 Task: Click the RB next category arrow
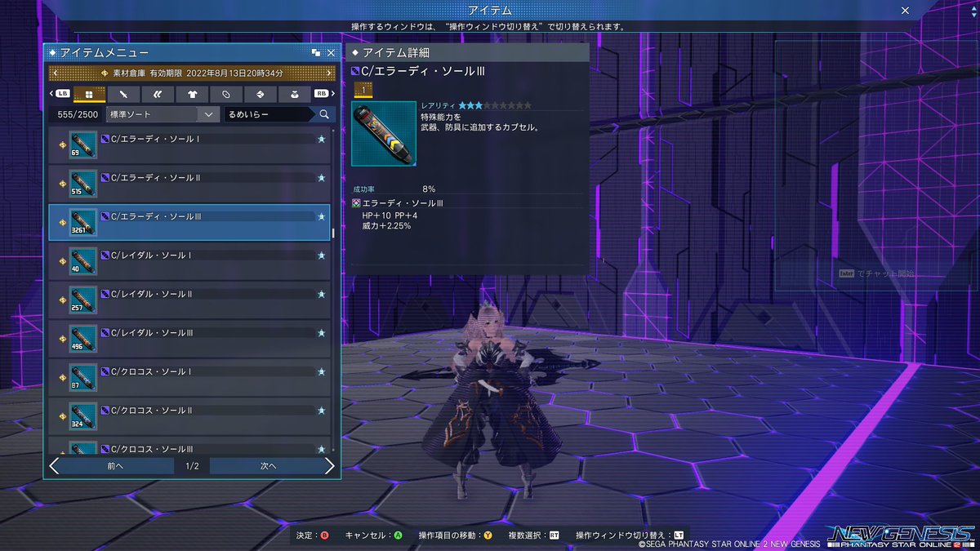[x=323, y=94]
